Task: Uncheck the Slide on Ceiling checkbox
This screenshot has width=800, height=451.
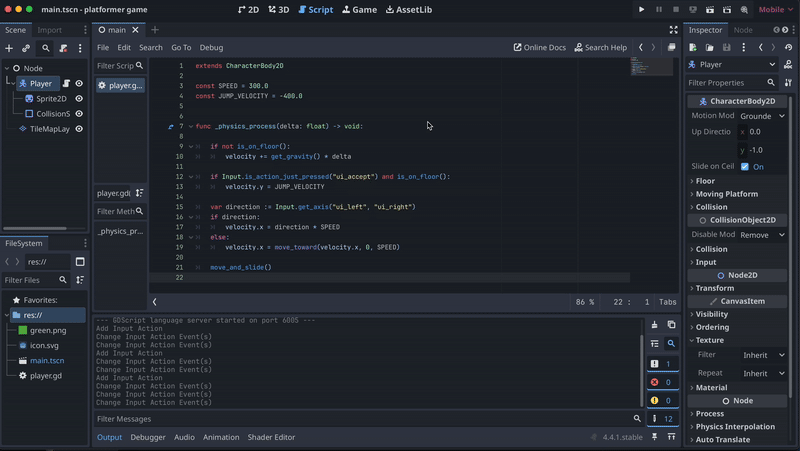Action: (744, 167)
